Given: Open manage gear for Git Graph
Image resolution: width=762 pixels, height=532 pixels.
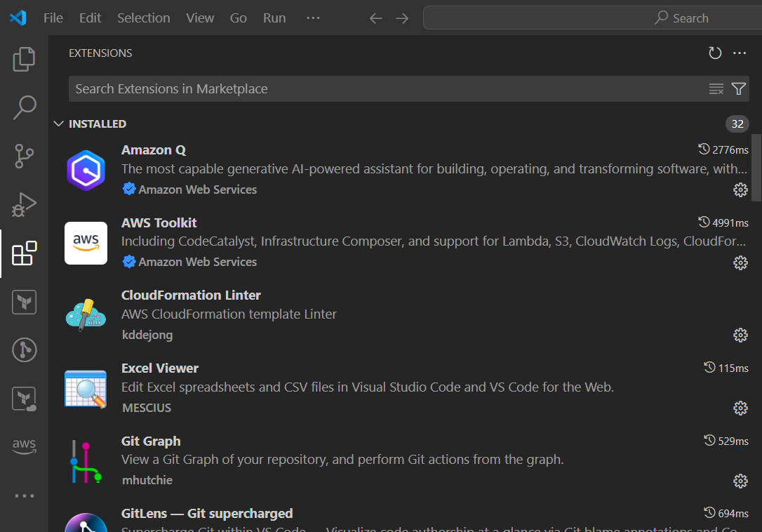Looking at the screenshot, I should [x=740, y=481].
